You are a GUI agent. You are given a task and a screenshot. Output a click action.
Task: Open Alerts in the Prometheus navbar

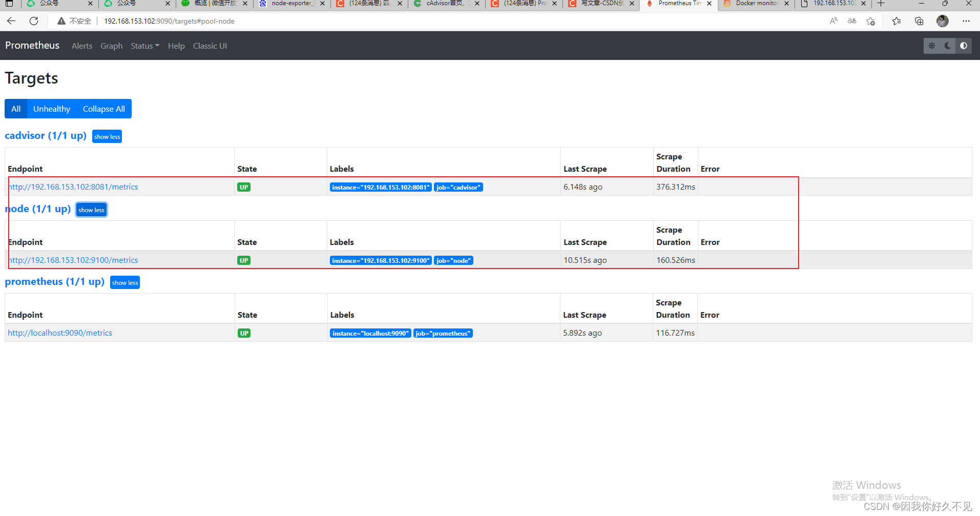coord(82,46)
